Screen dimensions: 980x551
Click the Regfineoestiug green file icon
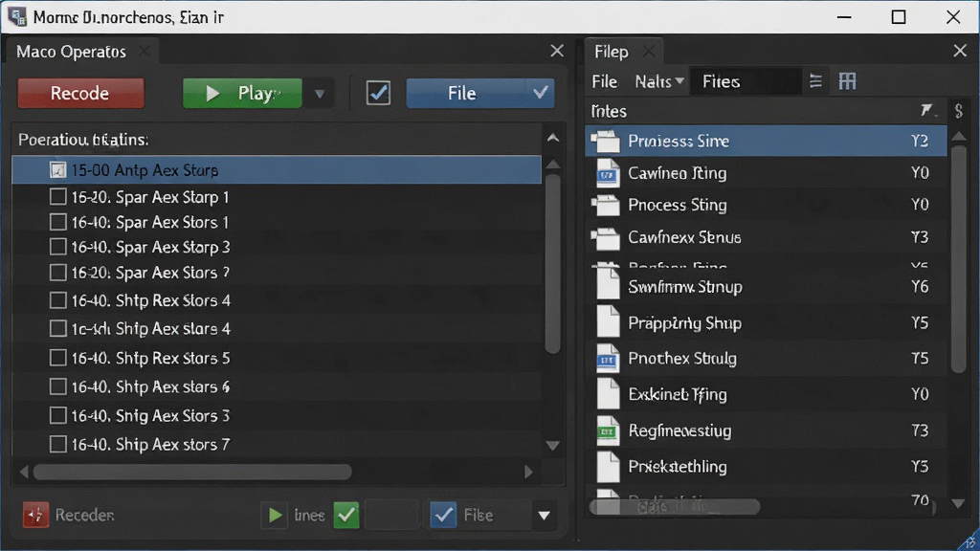click(608, 430)
